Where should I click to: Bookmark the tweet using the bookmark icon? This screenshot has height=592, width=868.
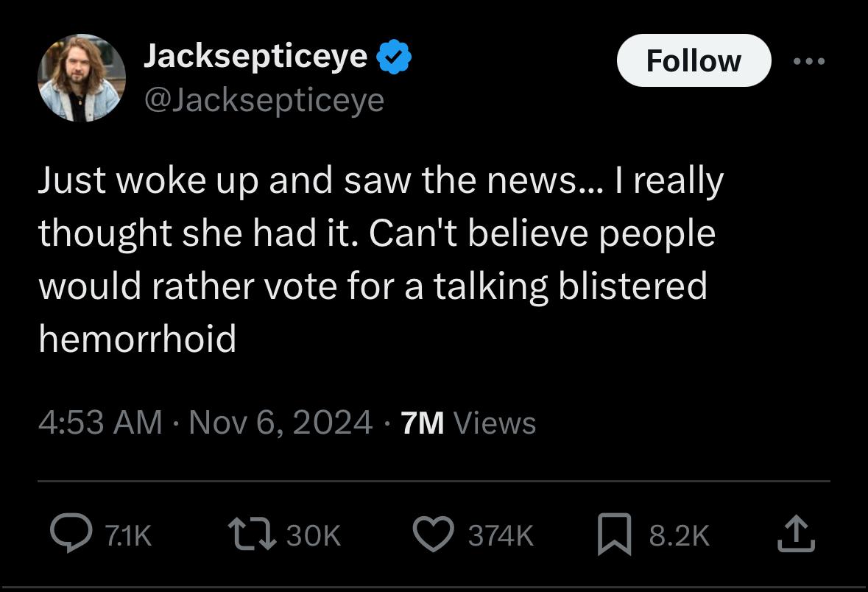click(x=612, y=535)
